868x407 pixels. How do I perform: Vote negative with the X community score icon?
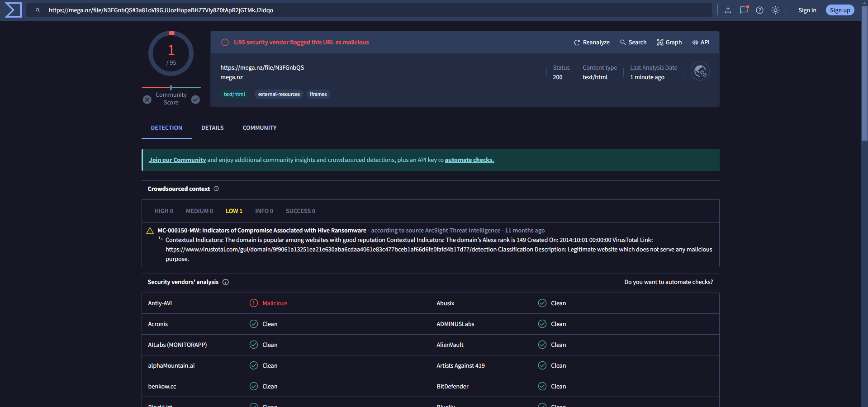147,99
